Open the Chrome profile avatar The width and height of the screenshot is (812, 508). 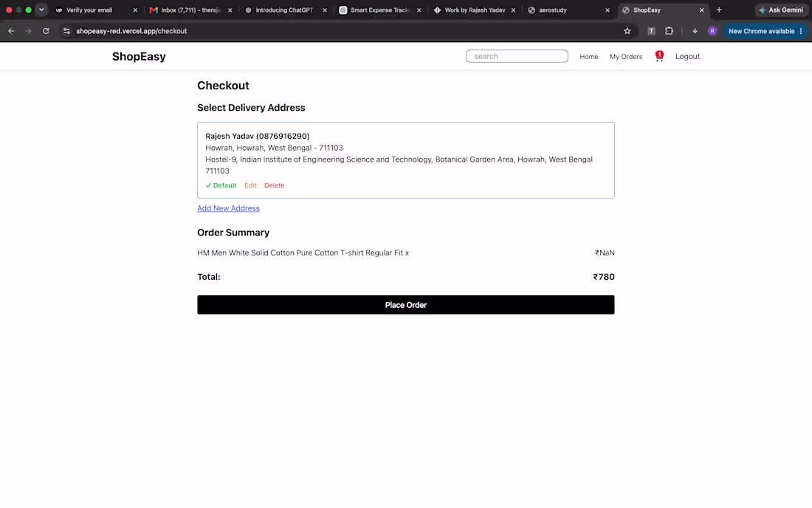(x=712, y=31)
